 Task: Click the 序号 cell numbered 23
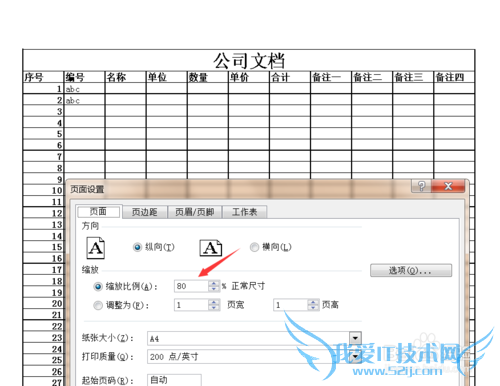tap(43, 338)
